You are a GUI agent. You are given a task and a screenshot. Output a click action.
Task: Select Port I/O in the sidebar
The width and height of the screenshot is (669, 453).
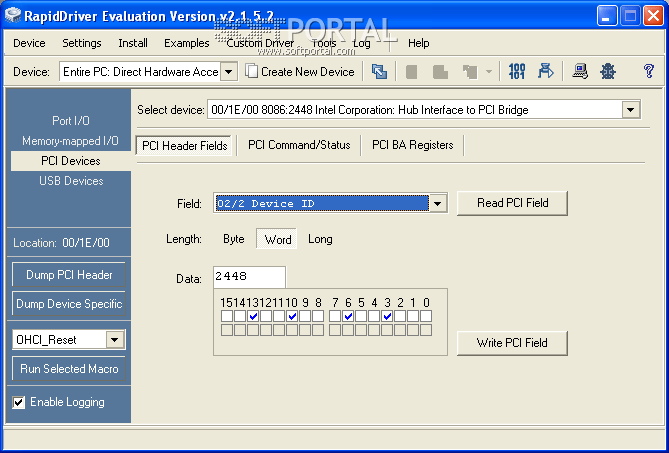tap(71, 121)
